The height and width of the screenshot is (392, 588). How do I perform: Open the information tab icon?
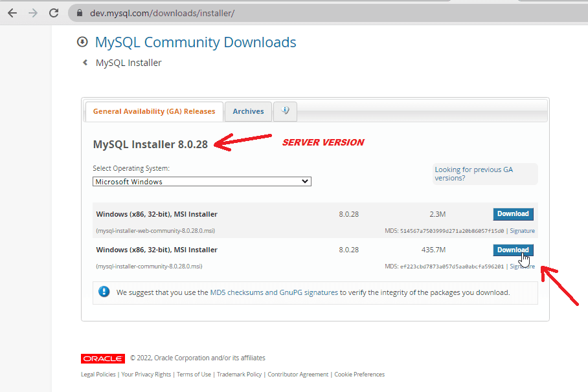coord(286,111)
